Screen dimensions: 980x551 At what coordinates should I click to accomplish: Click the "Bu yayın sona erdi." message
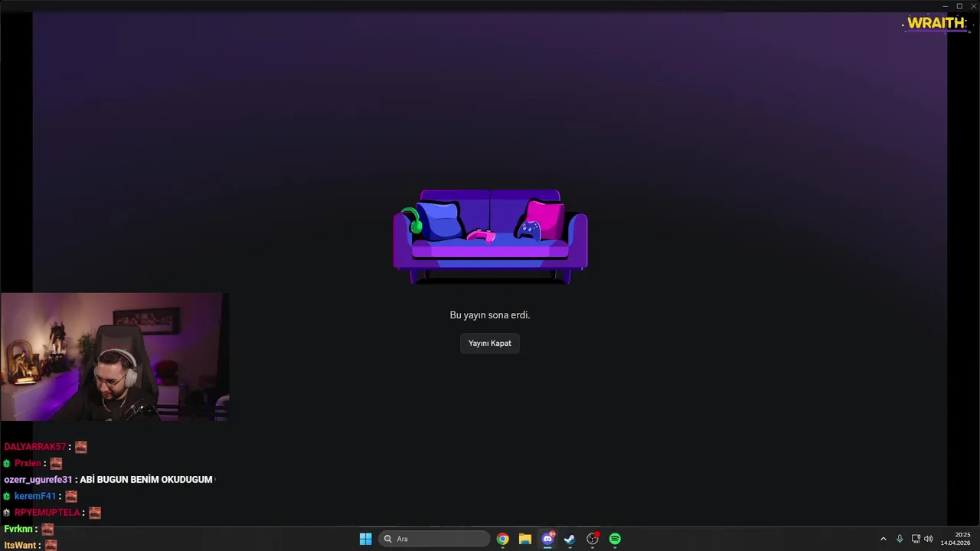tap(490, 315)
